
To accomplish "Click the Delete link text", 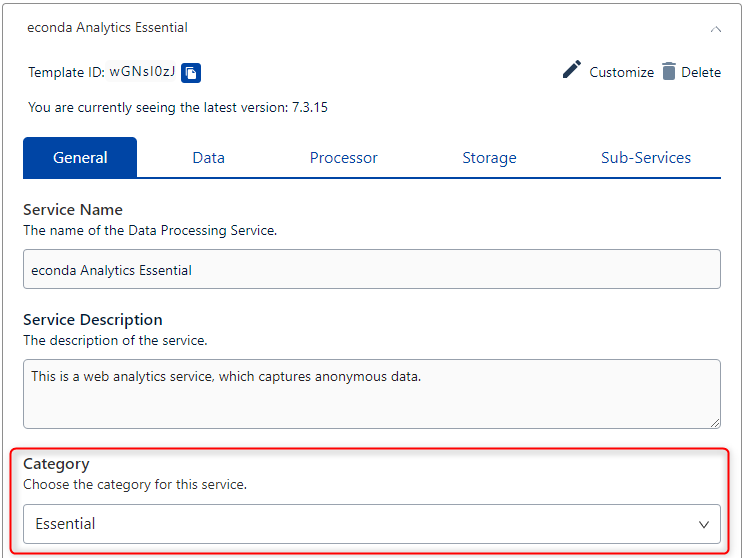I will pos(701,73).
